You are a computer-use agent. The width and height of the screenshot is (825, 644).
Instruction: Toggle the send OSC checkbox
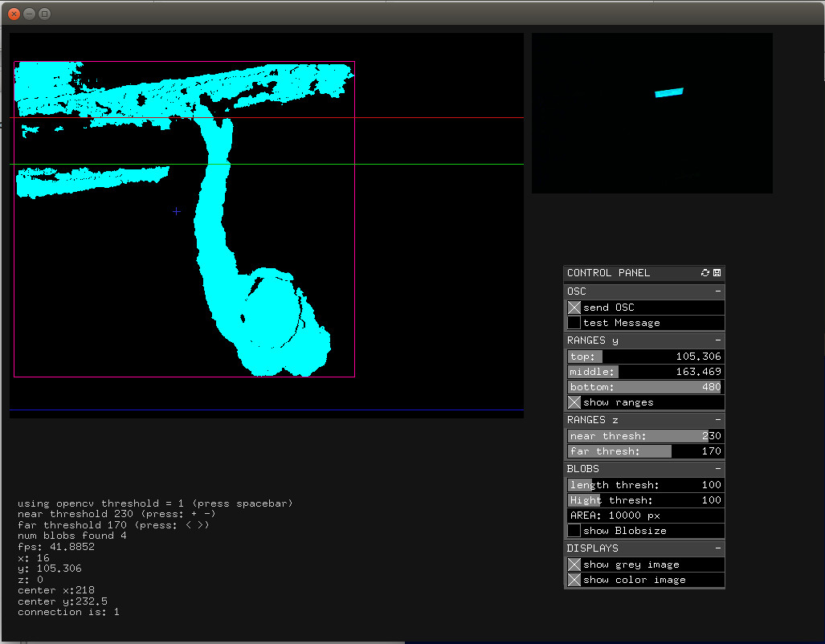pyautogui.click(x=574, y=308)
